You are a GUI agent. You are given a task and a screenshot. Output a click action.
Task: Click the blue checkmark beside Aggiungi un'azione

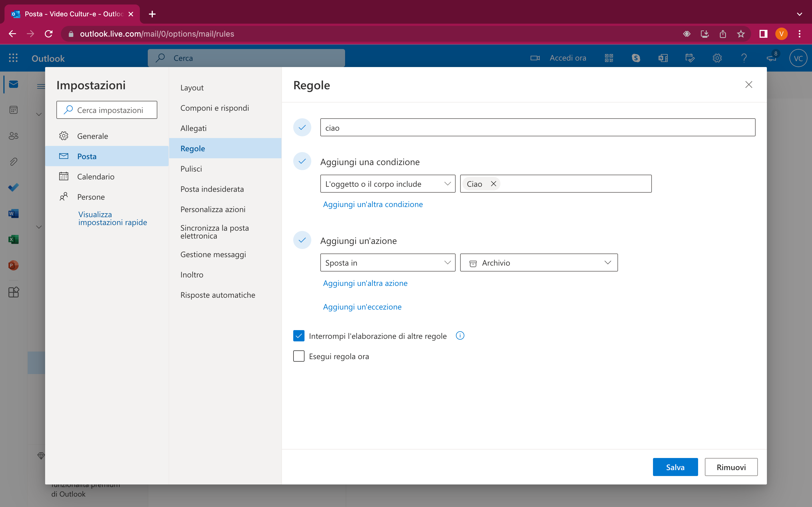click(302, 240)
